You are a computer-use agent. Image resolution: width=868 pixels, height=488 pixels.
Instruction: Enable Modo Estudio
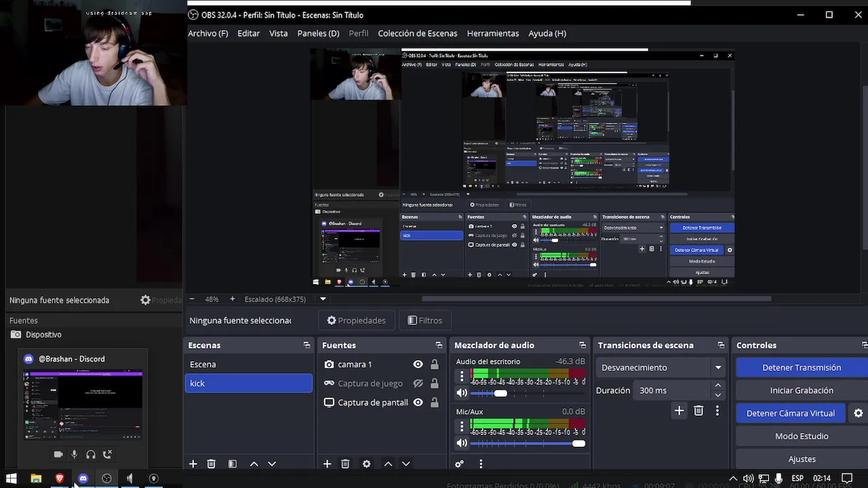coord(802,436)
